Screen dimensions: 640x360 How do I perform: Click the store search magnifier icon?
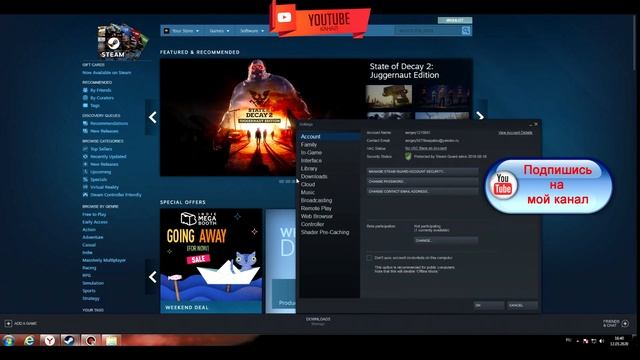click(x=466, y=31)
